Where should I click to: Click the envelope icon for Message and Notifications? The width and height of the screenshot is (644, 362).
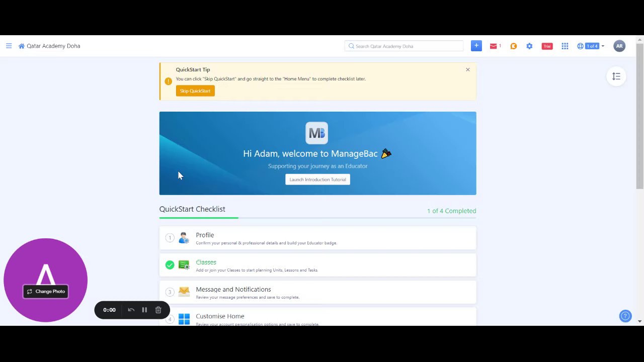184,292
